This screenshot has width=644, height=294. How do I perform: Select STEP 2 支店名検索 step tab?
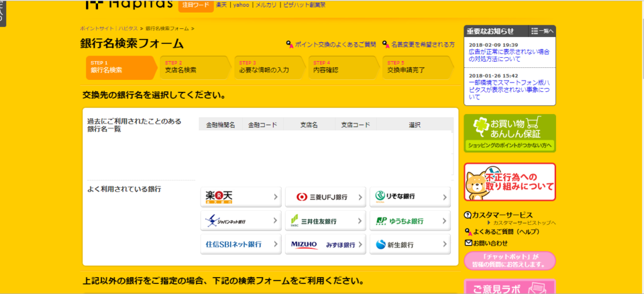pyautogui.click(x=196, y=67)
